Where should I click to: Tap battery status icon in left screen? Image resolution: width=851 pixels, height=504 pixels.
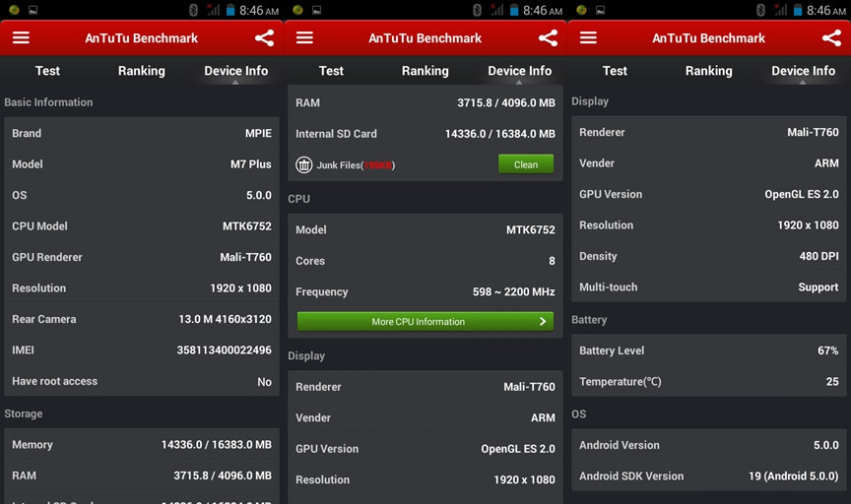point(230,10)
